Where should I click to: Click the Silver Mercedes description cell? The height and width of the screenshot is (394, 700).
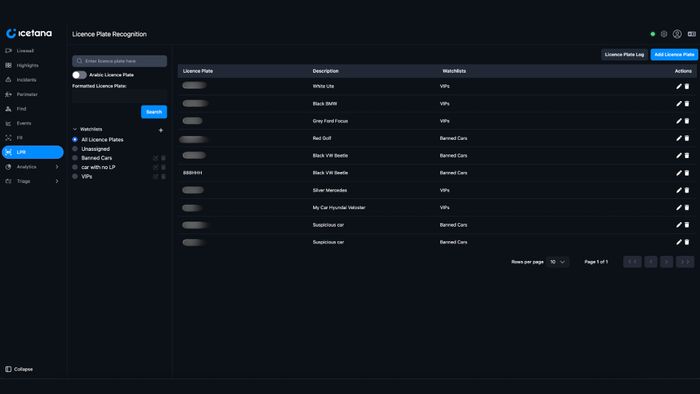tap(329, 190)
